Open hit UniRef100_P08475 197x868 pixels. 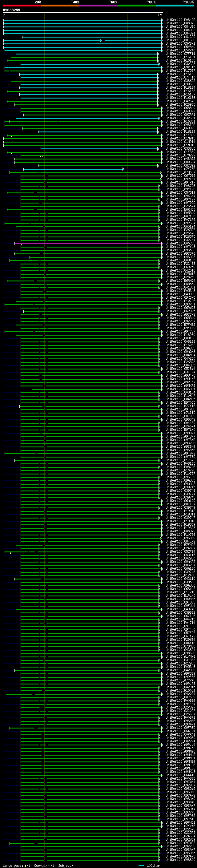pos(180,20)
